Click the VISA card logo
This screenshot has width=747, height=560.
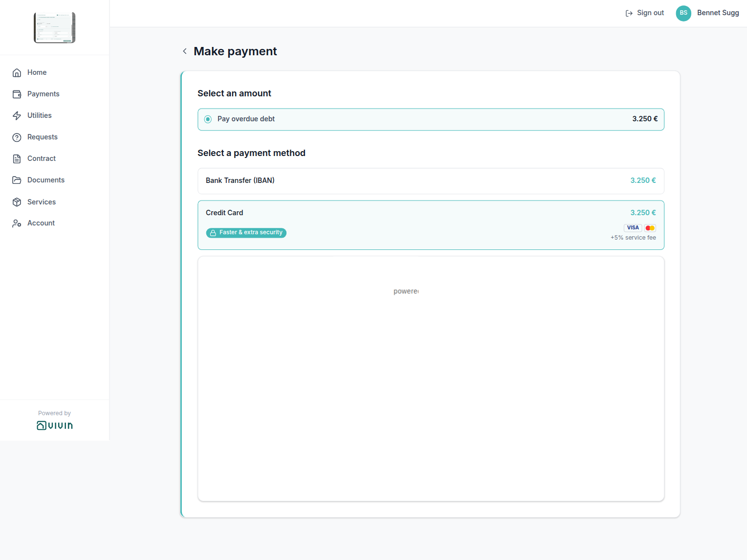633,228
